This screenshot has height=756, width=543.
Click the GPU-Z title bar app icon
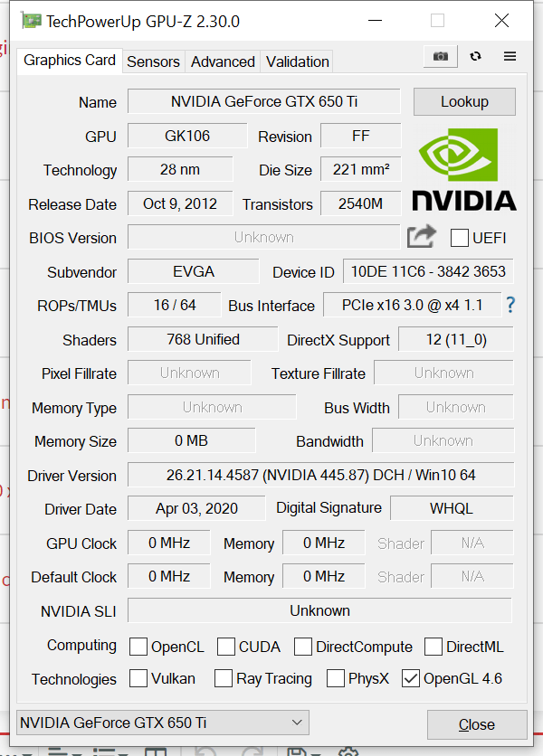32,21
